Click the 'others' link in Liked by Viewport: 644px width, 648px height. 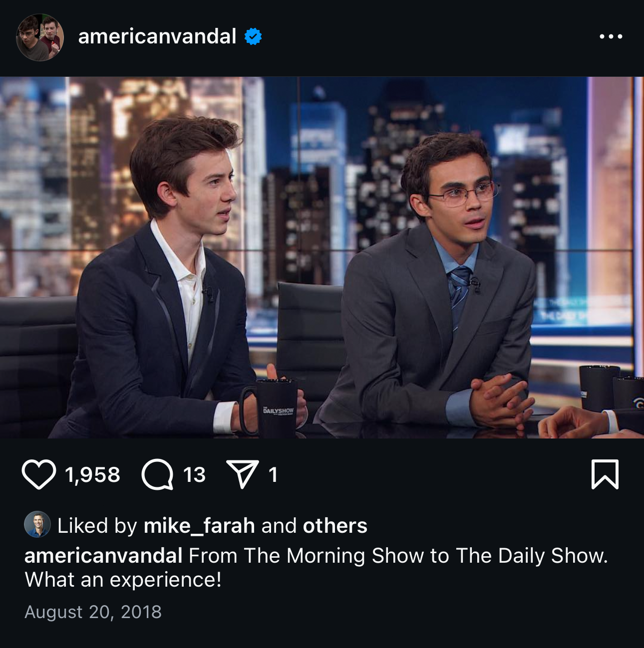(x=335, y=526)
